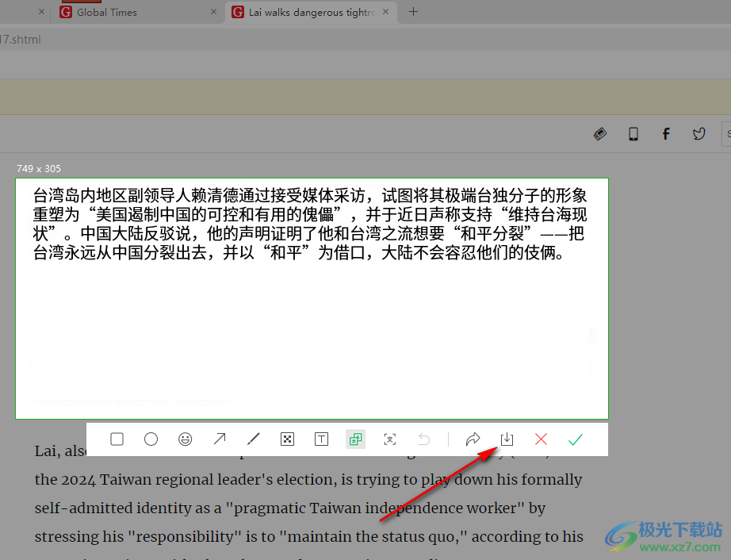Run text recognition on the screenshot

389,439
